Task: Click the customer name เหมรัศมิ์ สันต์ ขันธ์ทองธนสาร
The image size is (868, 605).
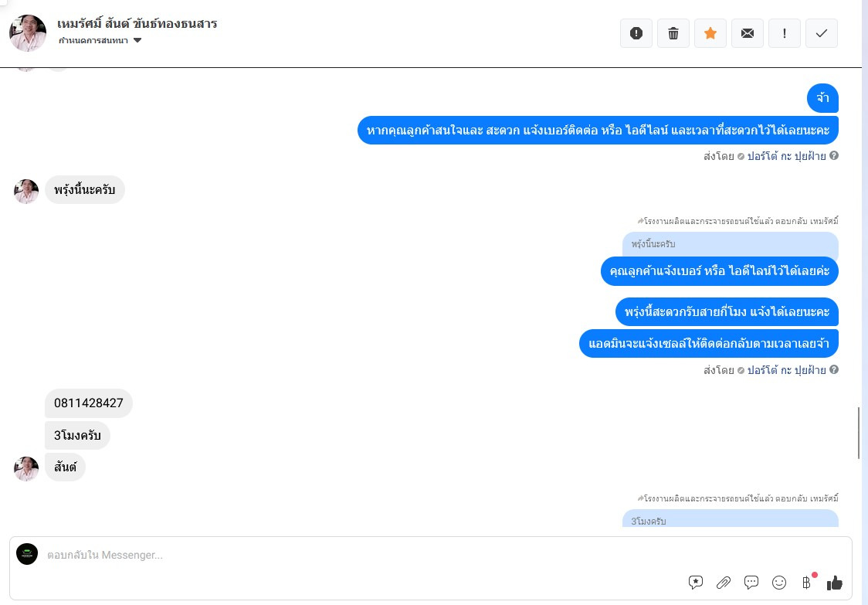Action: (x=137, y=24)
